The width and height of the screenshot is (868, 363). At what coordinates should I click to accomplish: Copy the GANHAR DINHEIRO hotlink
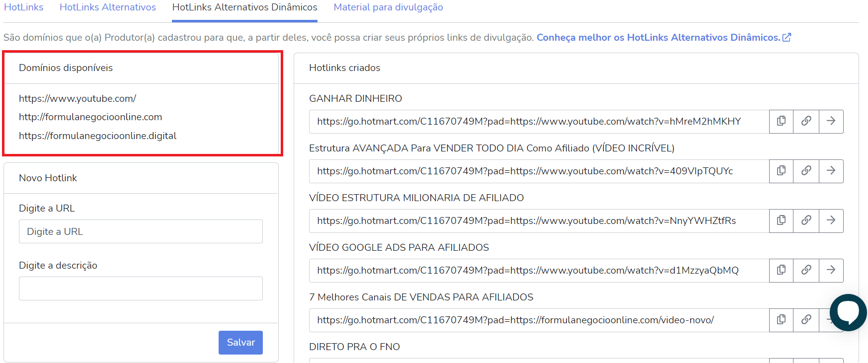click(x=782, y=121)
